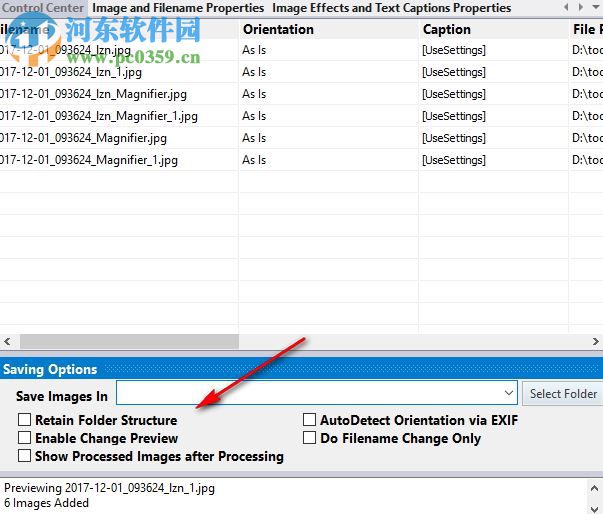Open Image Effects and Text Captions Properties tab
The width and height of the screenshot is (603, 514).
(x=391, y=8)
